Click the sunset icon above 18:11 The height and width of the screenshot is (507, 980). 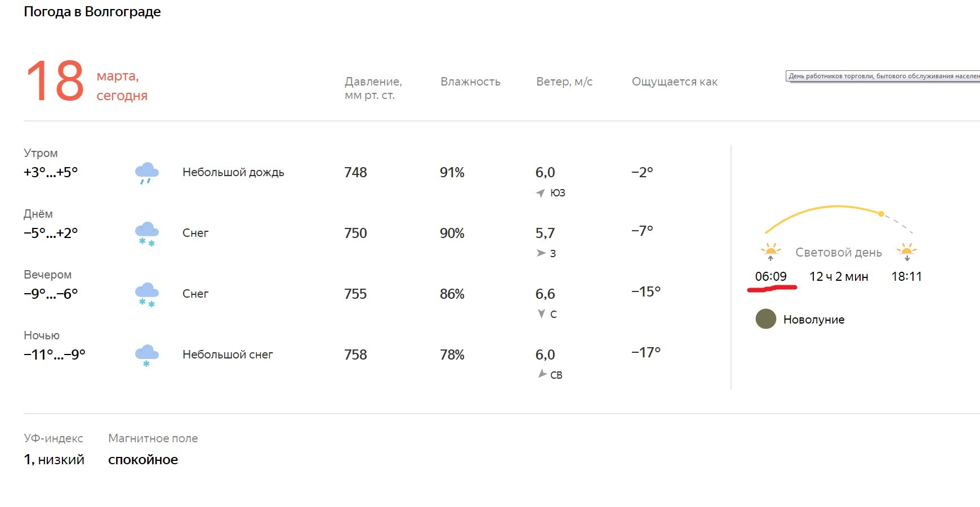coord(907,251)
